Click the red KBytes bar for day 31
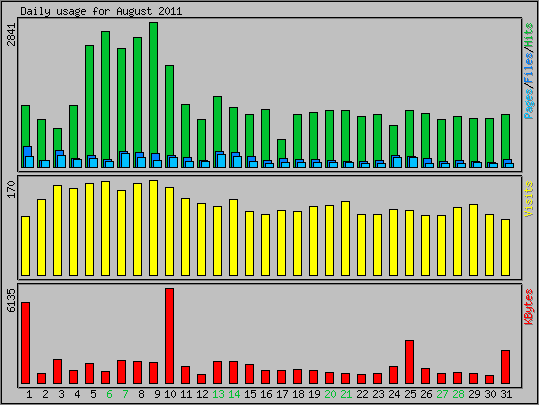The height and width of the screenshot is (405, 539). pyautogui.click(x=505, y=367)
